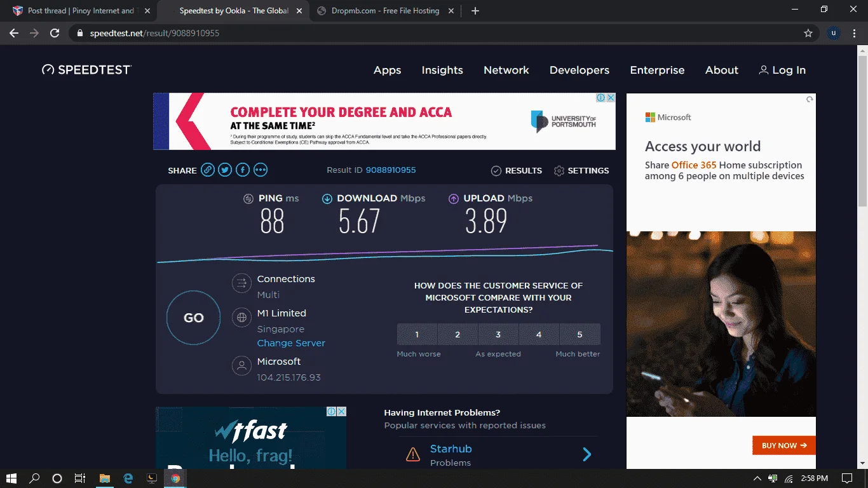Reload the page
Screen dimensions: 868x488
(55, 33)
